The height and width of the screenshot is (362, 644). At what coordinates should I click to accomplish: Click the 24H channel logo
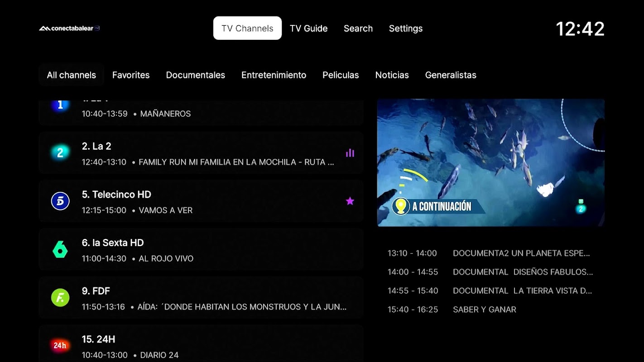[x=60, y=346]
